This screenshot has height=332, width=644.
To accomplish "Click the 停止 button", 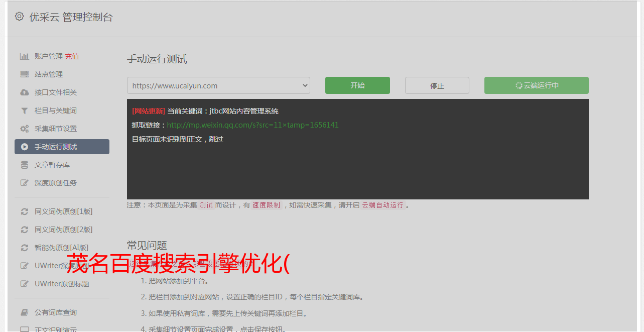I will pos(437,85).
